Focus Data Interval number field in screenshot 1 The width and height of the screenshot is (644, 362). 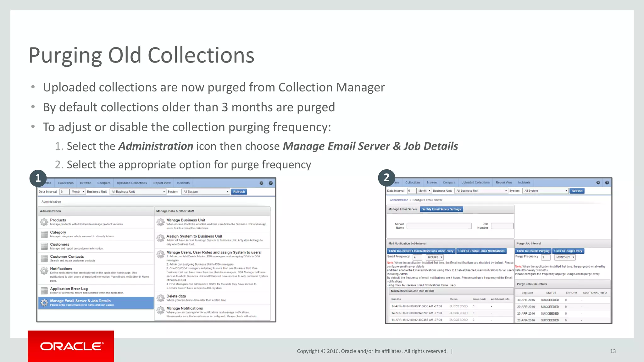click(64, 192)
